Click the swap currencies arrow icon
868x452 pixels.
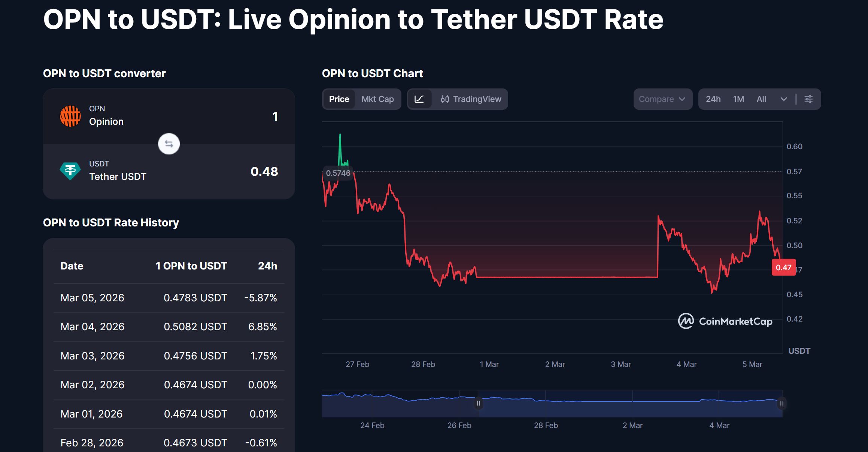pos(169,144)
